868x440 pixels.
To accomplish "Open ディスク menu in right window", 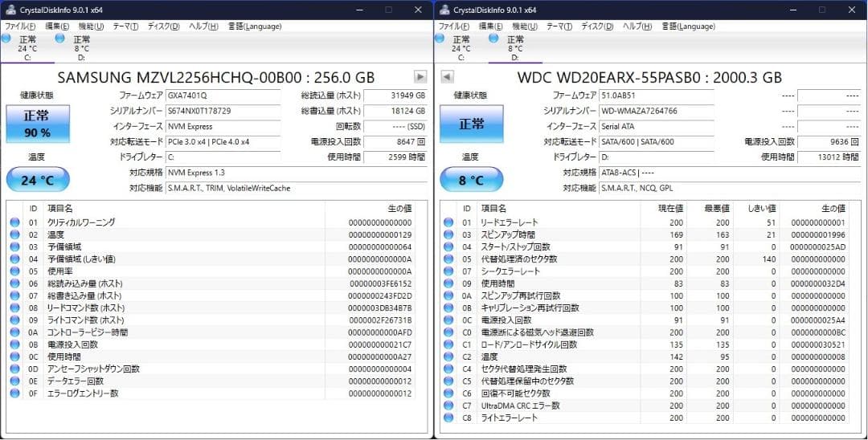I will click(597, 26).
